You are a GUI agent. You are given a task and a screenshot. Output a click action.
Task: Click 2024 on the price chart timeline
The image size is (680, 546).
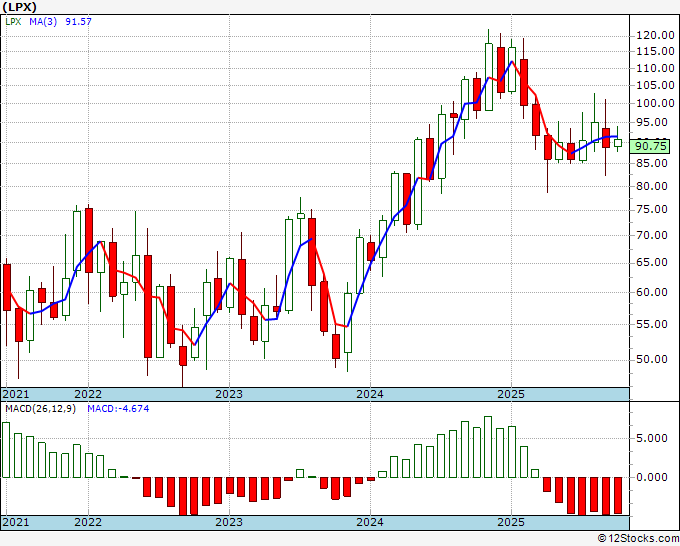pos(370,394)
